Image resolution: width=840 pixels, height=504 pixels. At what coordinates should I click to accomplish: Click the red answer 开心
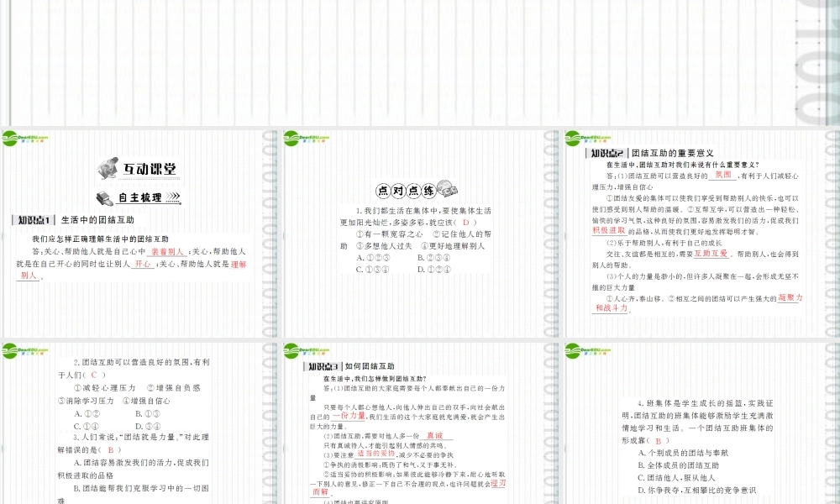click(143, 264)
